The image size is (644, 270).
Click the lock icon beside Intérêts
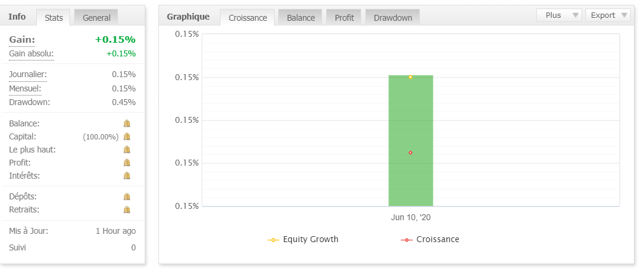[126, 176]
